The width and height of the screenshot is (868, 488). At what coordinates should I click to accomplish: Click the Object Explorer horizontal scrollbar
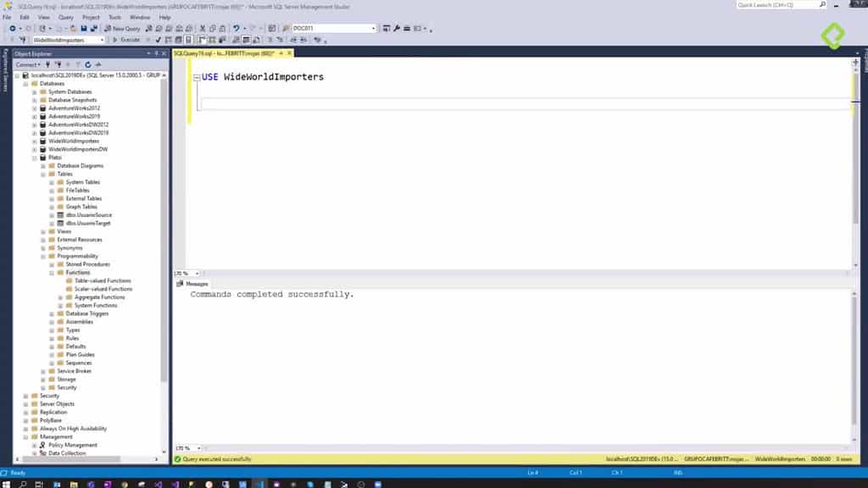[x=72, y=459]
